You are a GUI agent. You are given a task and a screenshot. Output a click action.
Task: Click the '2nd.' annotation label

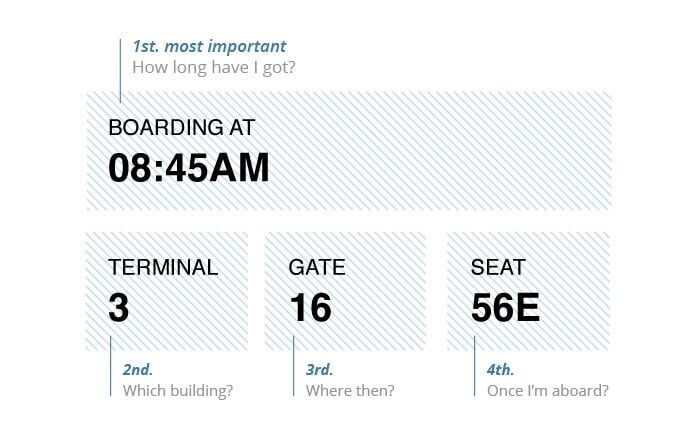[x=138, y=370]
